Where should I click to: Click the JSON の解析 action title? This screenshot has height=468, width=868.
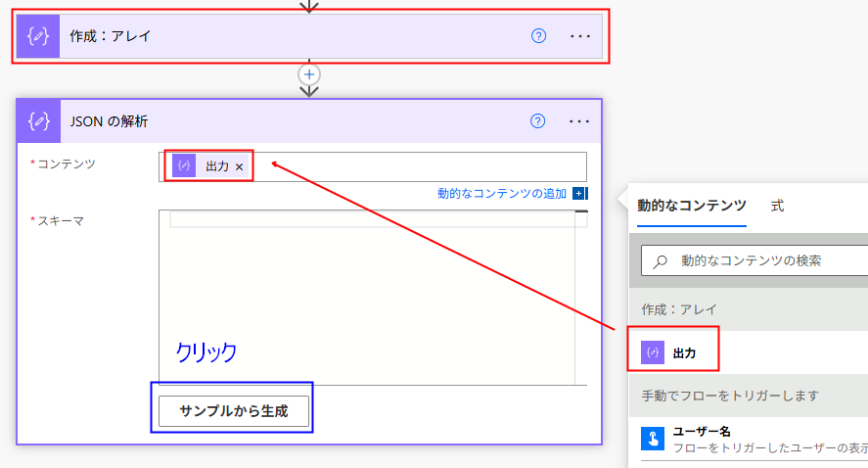(109, 121)
